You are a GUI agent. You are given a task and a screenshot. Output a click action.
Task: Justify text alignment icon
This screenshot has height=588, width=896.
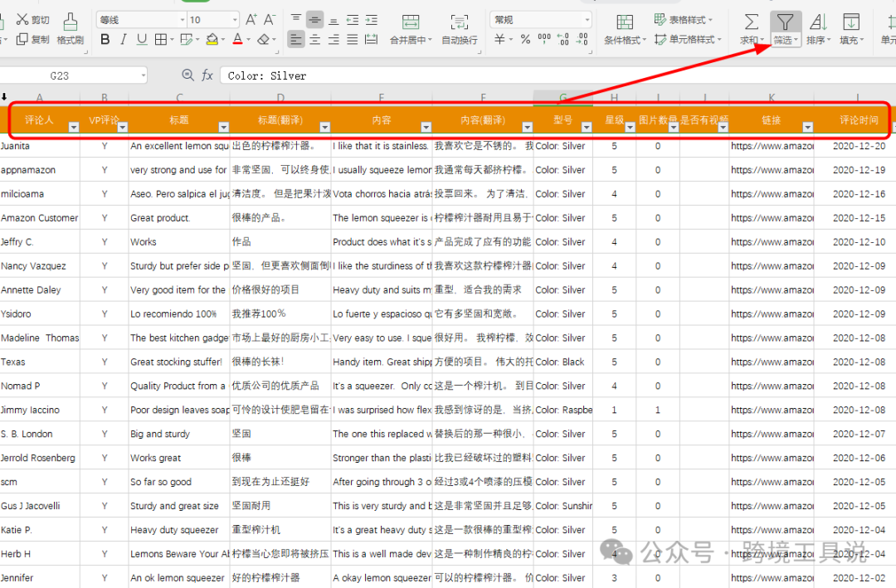pyautogui.click(x=353, y=40)
